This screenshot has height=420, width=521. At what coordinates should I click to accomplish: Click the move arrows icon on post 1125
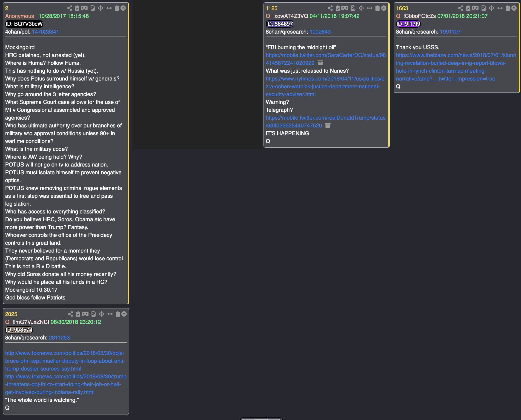tap(361, 8)
